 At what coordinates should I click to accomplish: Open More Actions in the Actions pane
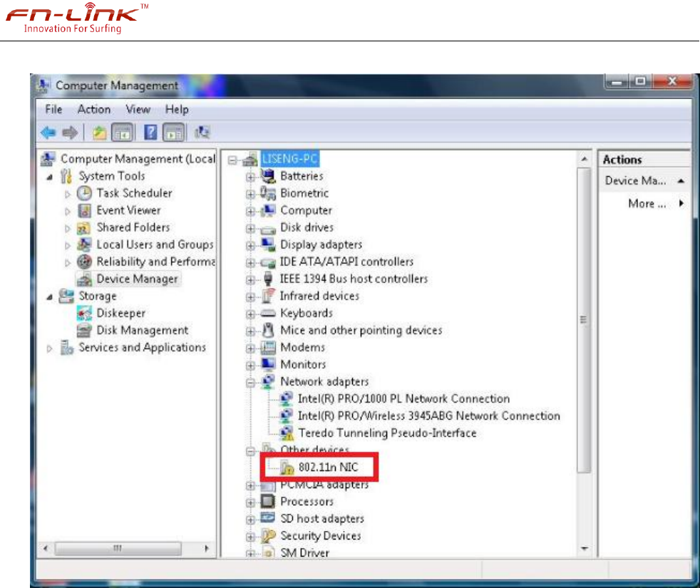click(647, 204)
